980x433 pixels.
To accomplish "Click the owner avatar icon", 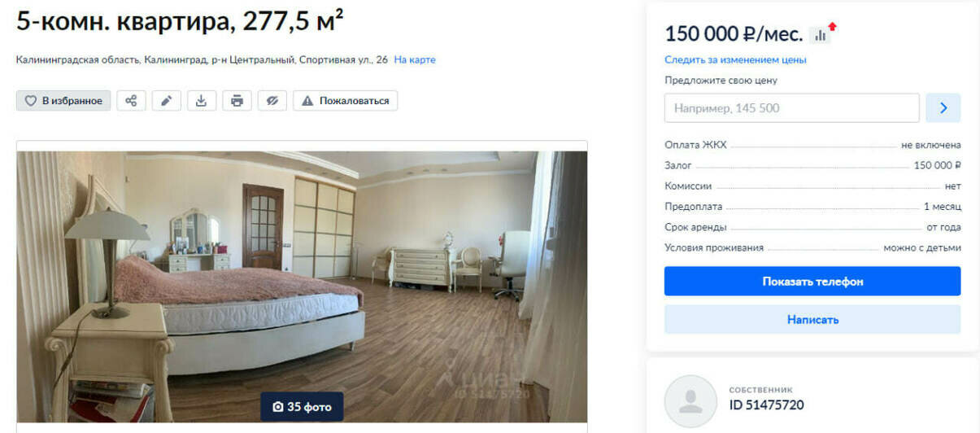I will pos(690,401).
